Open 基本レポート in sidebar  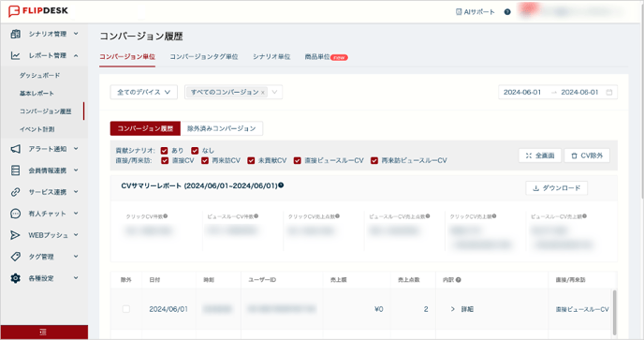37,94
